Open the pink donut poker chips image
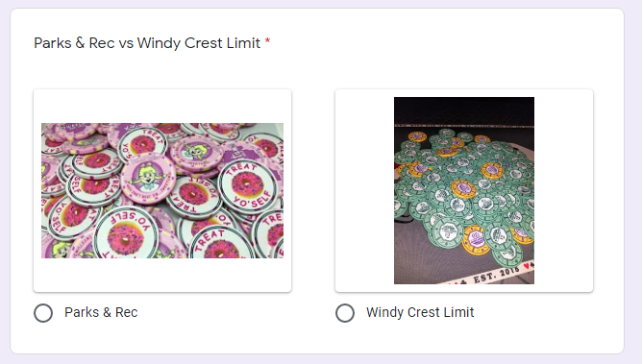The height and width of the screenshot is (364, 642). coord(162,190)
